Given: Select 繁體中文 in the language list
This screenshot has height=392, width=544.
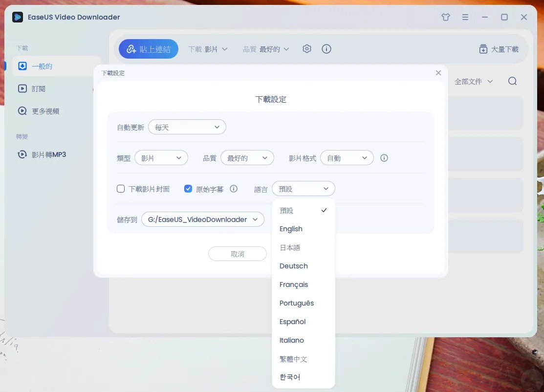Looking at the screenshot, I should (304, 359).
